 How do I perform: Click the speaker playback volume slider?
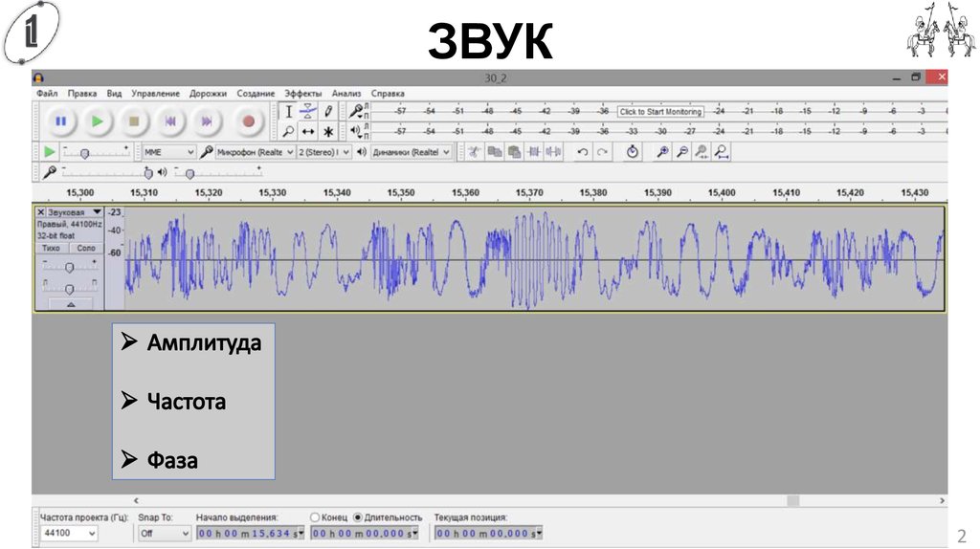click(217, 172)
